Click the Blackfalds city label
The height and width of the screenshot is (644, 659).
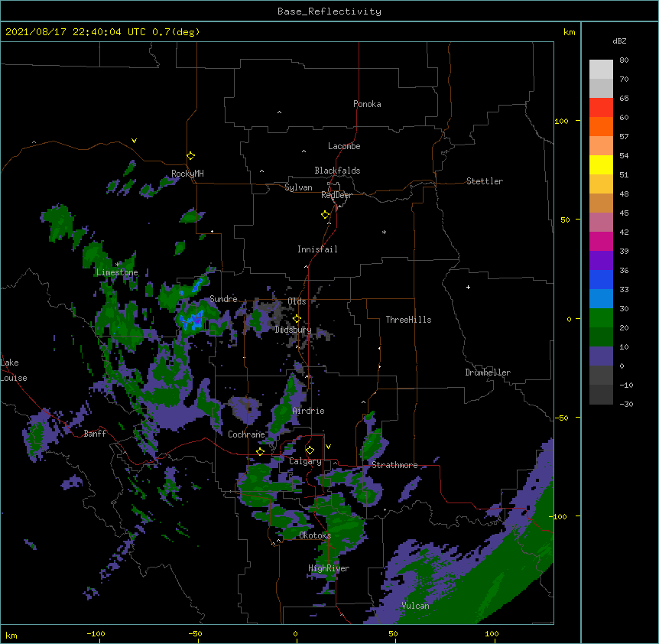click(337, 171)
